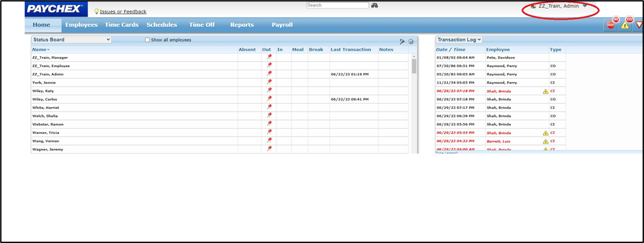This screenshot has height=243, width=644.
Task: Click the Issues or Feedback link
Action: (x=123, y=12)
